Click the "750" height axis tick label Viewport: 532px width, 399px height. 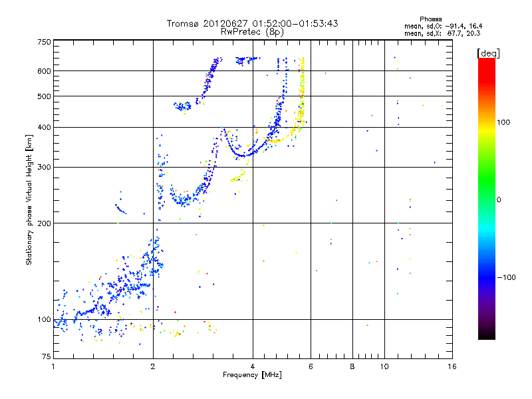tap(44, 42)
